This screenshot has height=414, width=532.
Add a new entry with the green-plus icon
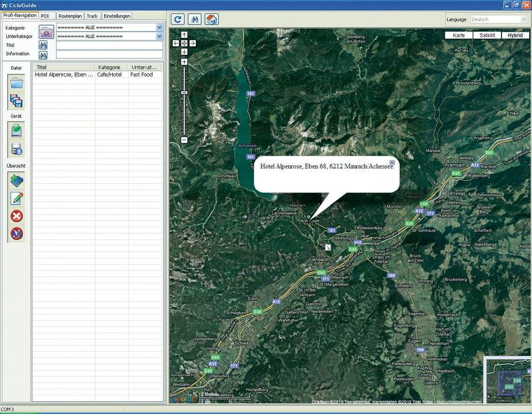(16, 181)
